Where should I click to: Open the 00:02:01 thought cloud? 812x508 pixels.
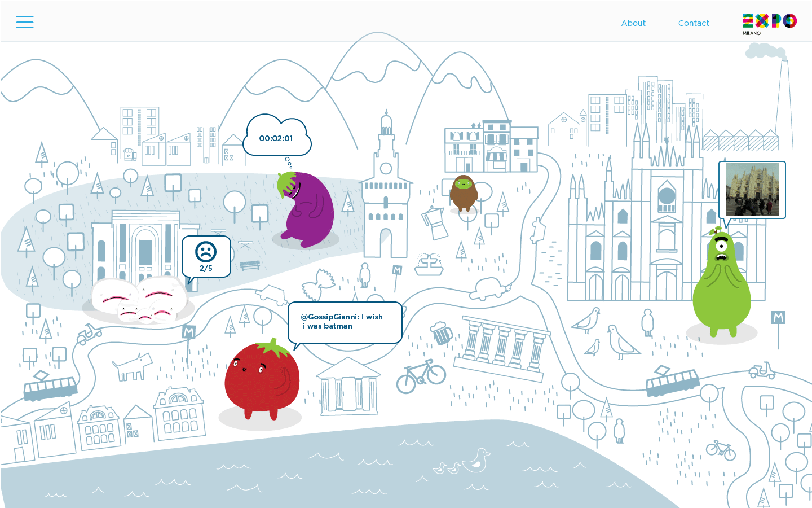click(x=277, y=136)
